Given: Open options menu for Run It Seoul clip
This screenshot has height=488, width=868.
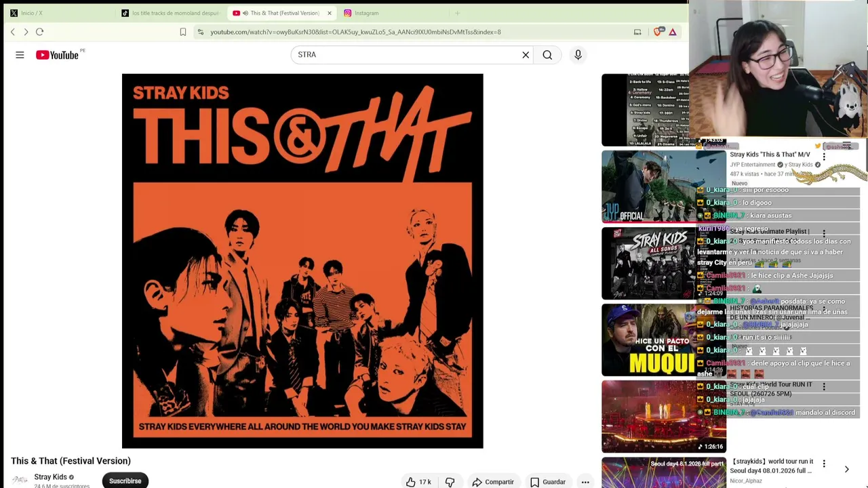Looking at the screenshot, I should point(824,386).
